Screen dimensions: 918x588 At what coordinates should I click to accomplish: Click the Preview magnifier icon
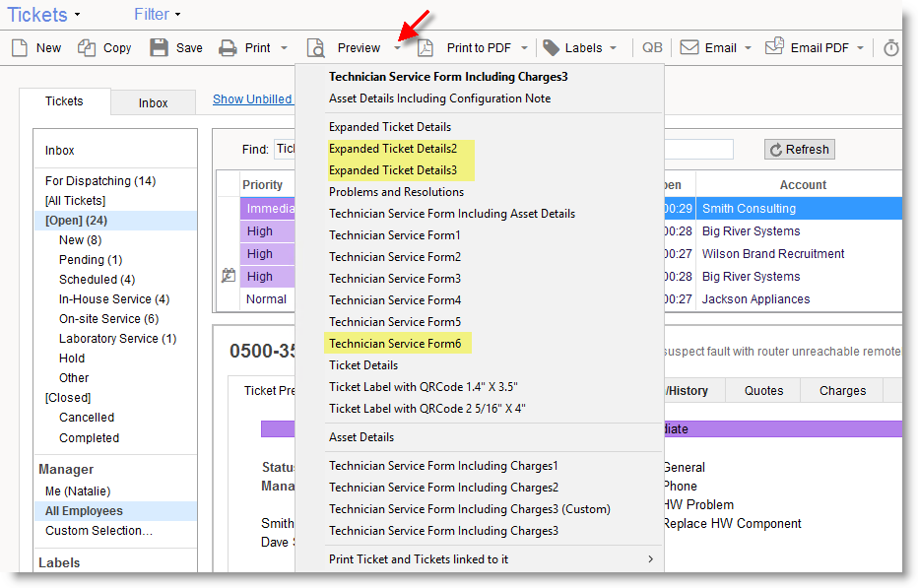click(315, 47)
